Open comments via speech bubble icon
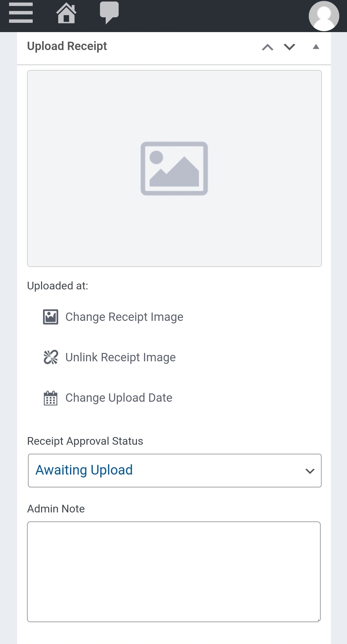The width and height of the screenshot is (347, 644). (x=109, y=13)
